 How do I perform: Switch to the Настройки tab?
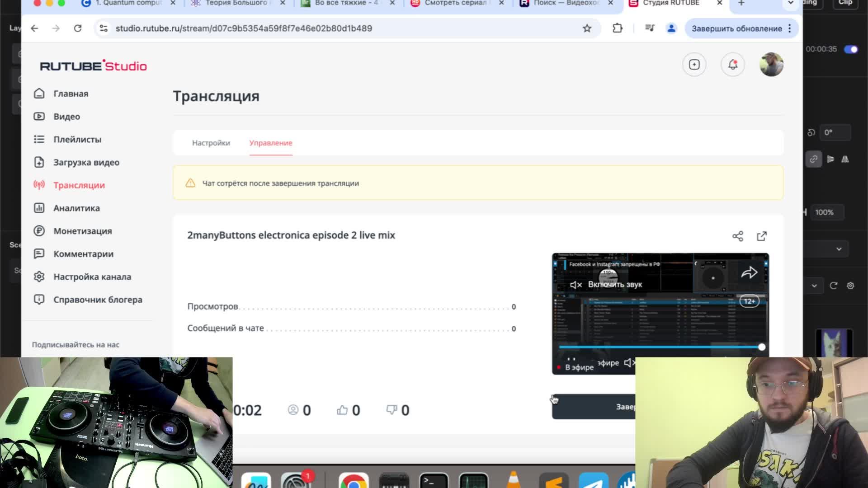click(211, 143)
